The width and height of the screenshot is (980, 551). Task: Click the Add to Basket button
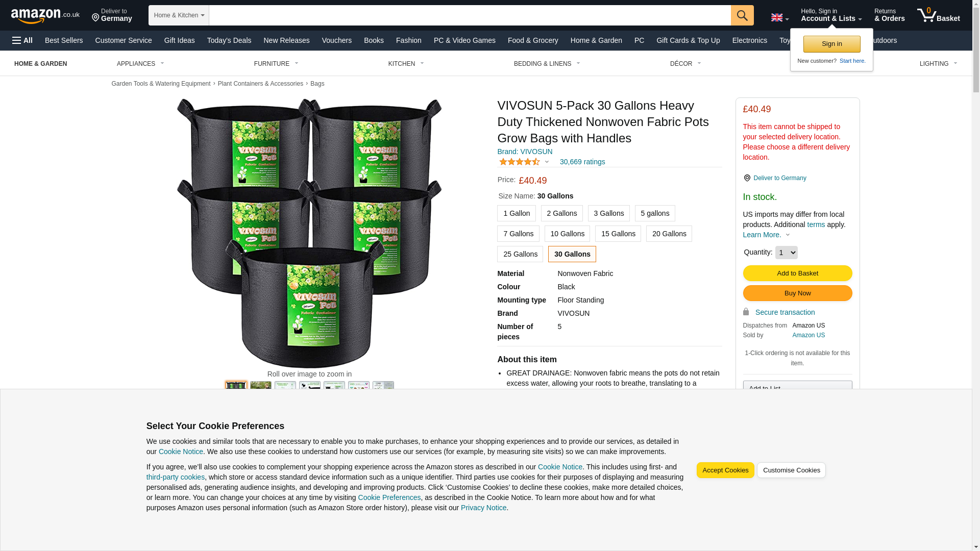pyautogui.click(x=797, y=273)
